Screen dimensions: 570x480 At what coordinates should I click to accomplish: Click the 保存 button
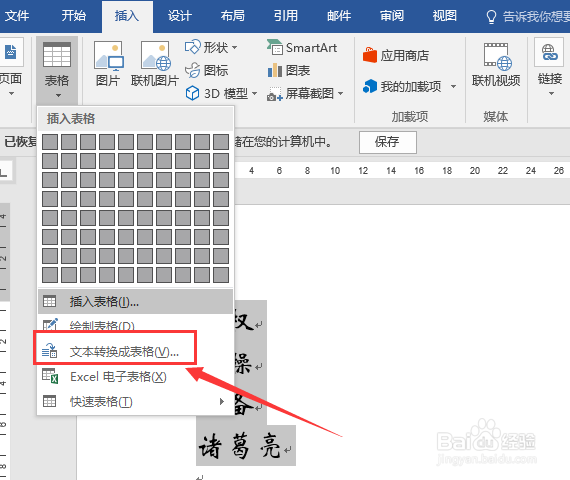(388, 142)
